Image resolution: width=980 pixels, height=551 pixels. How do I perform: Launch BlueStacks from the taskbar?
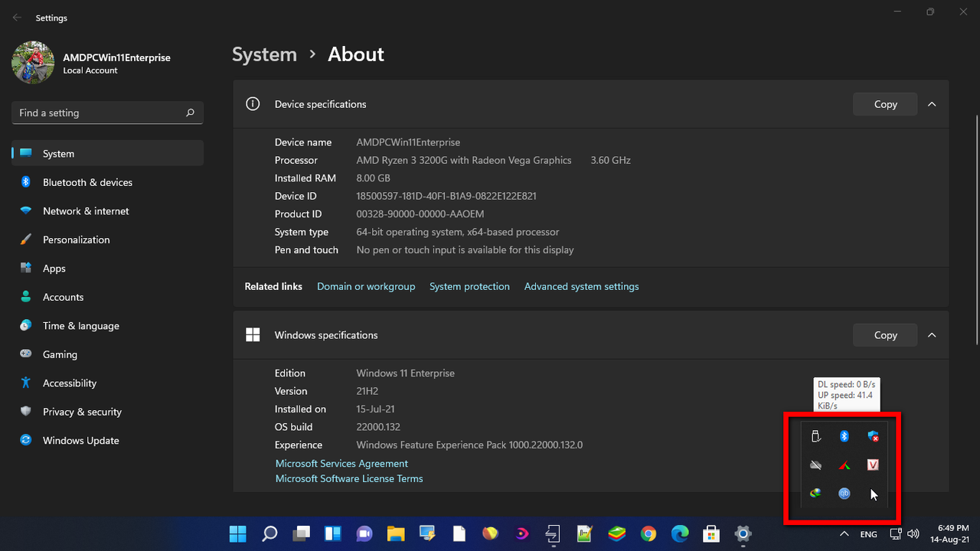617,533
